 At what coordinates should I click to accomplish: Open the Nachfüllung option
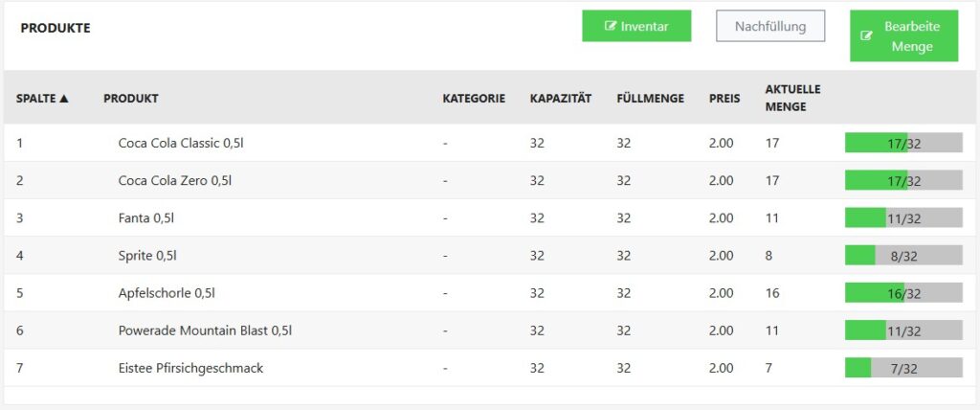pos(770,26)
